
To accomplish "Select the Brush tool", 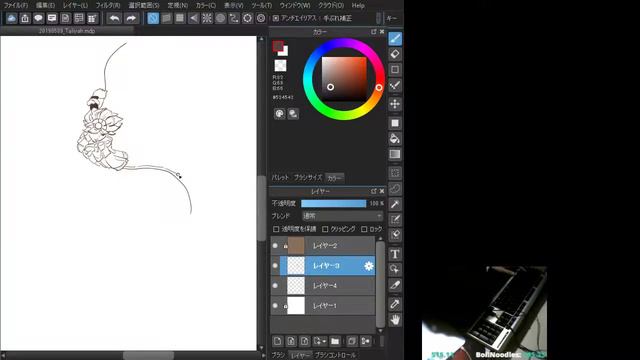I will (395, 39).
